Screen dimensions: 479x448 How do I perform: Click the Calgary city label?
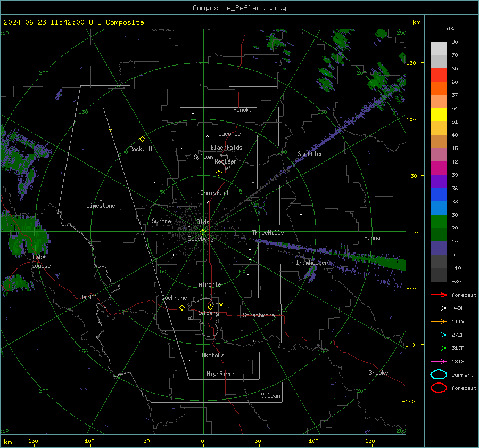pos(208,313)
